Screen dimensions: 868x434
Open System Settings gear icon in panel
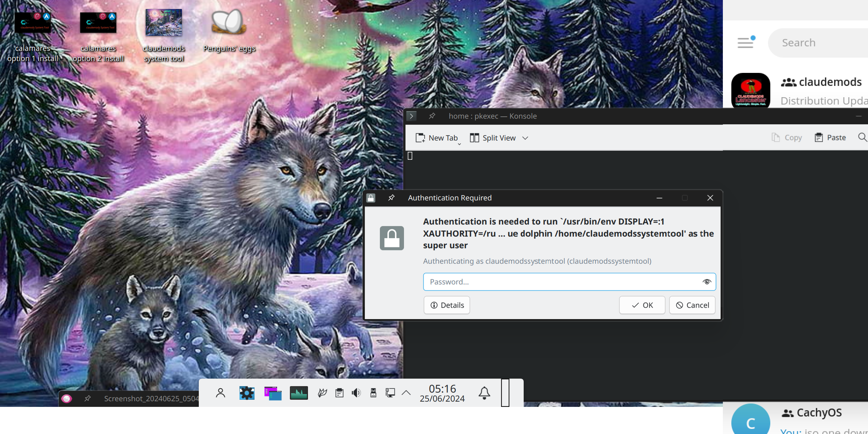tap(247, 393)
